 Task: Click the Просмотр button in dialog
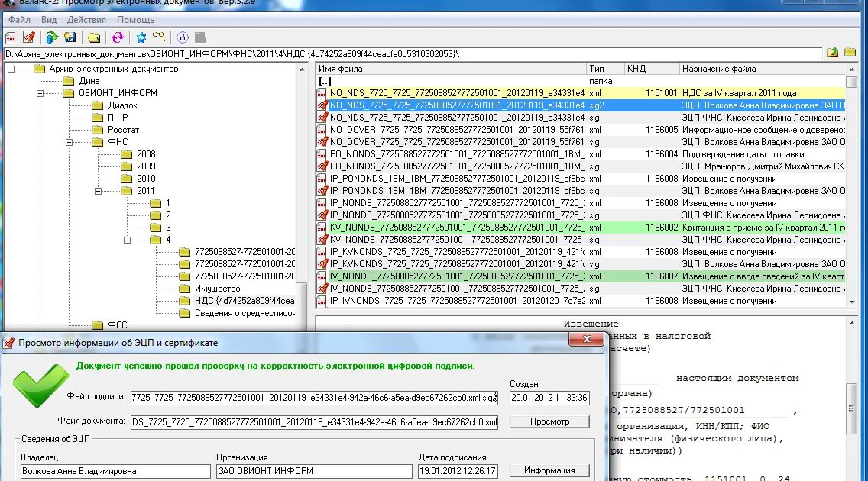click(x=549, y=422)
